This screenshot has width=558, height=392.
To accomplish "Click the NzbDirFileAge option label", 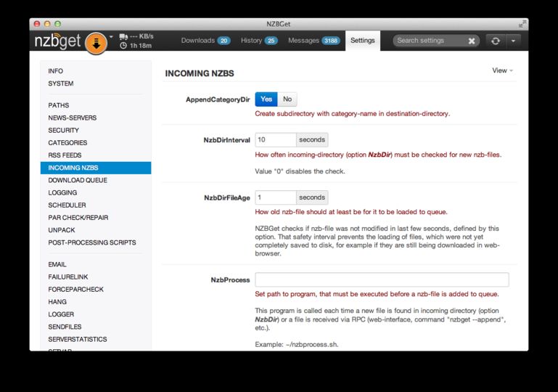I will point(227,198).
